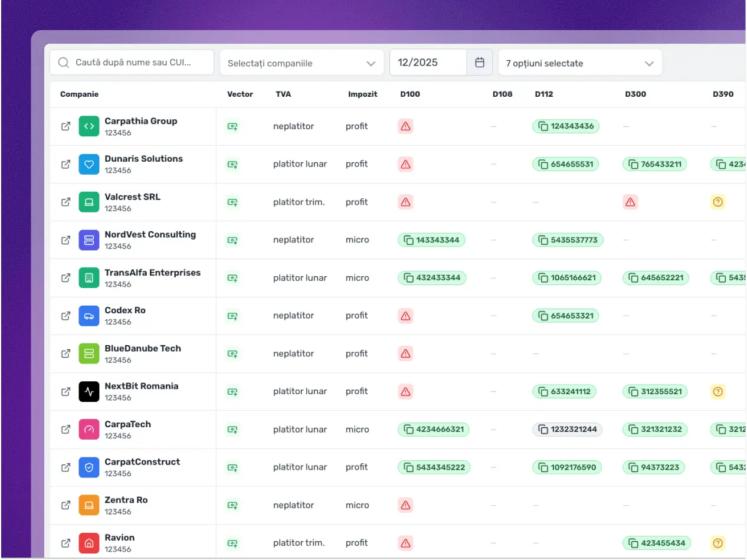Click the D100 column header
Image resolution: width=747 pixels, height=560 pixels.
(410, 94)
